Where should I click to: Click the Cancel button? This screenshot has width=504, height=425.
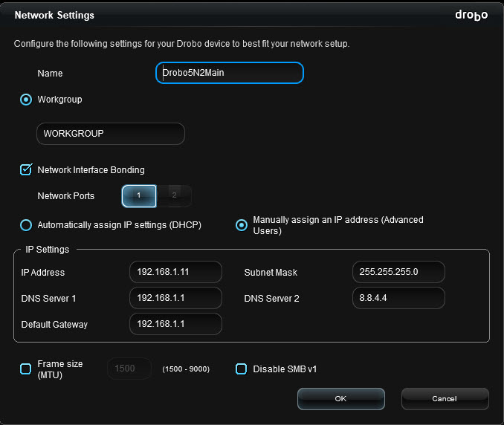(x=445, y=399)
